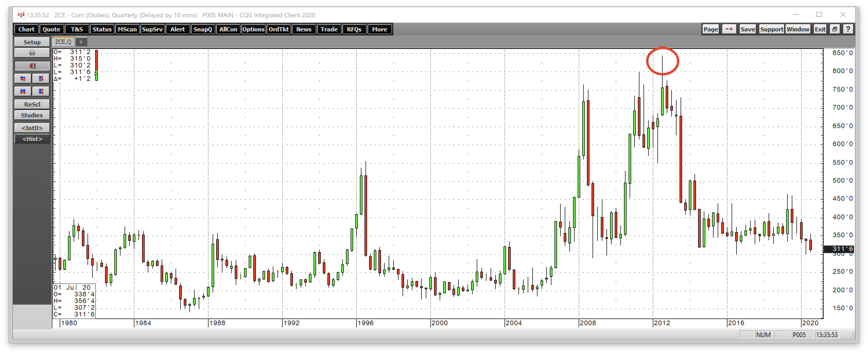
Task: Click the ReScl button to rescale chart
Action: tap(32, 104)
